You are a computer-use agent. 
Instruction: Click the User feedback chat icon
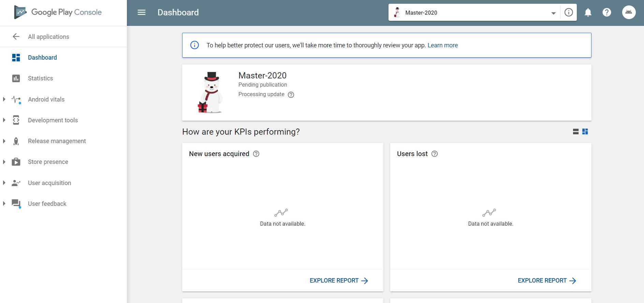tap(16, 204)
